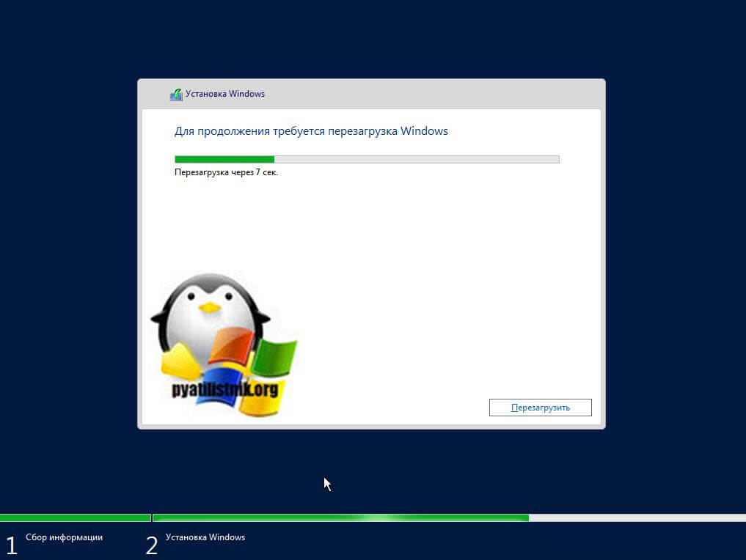Click the Перезагрузить button

point(540,408)
